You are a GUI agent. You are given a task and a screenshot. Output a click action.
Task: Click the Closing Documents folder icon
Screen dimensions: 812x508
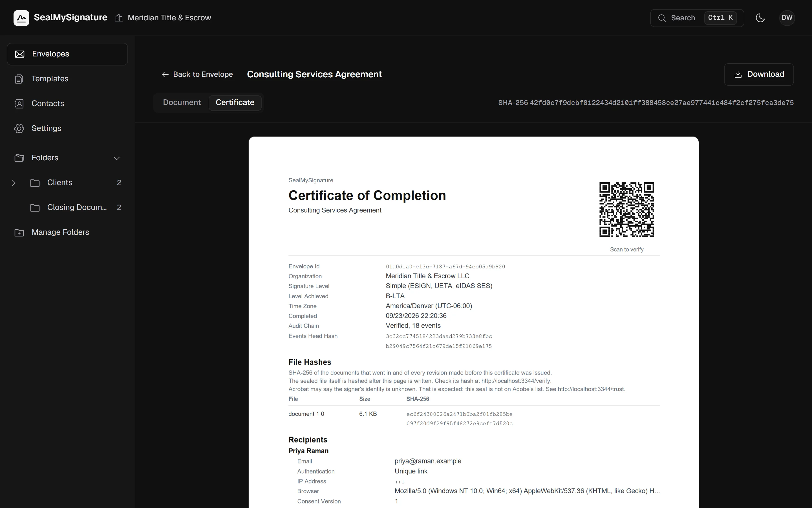tap(35, 208)
